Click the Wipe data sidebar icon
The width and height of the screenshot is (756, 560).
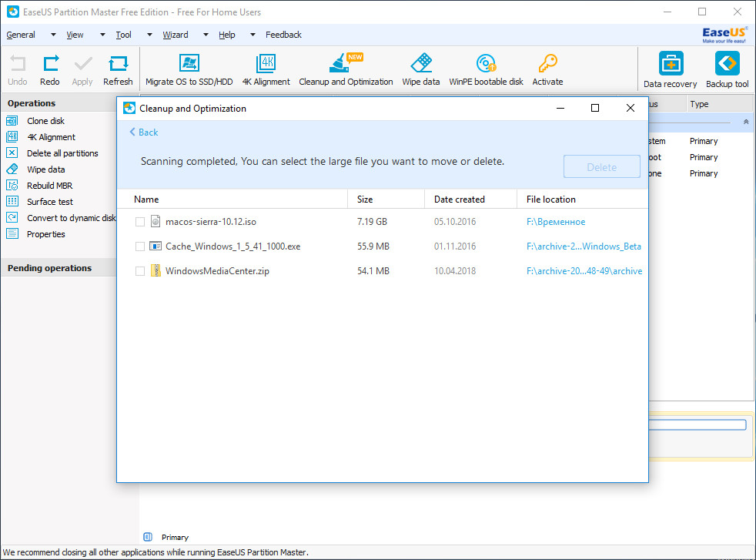[x=12, y=169]
